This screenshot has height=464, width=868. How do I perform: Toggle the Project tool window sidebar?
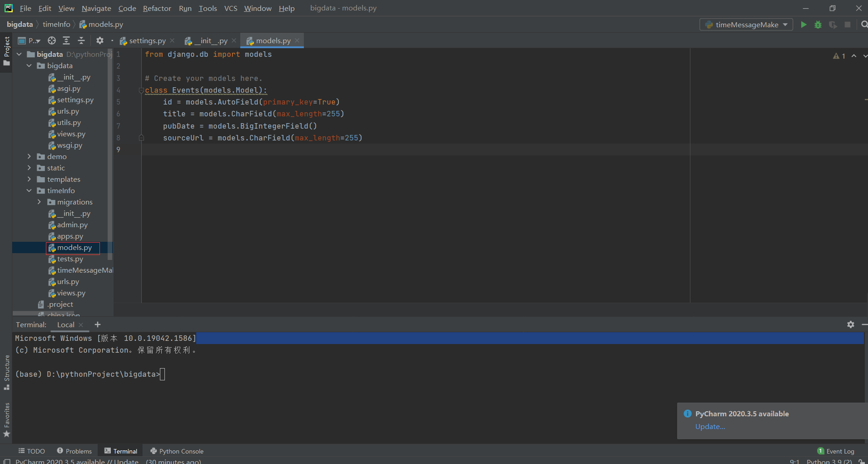[6, 50]
